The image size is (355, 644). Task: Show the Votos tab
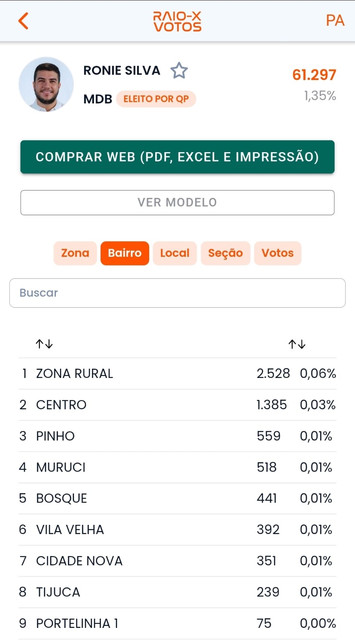tap(277, 253)
